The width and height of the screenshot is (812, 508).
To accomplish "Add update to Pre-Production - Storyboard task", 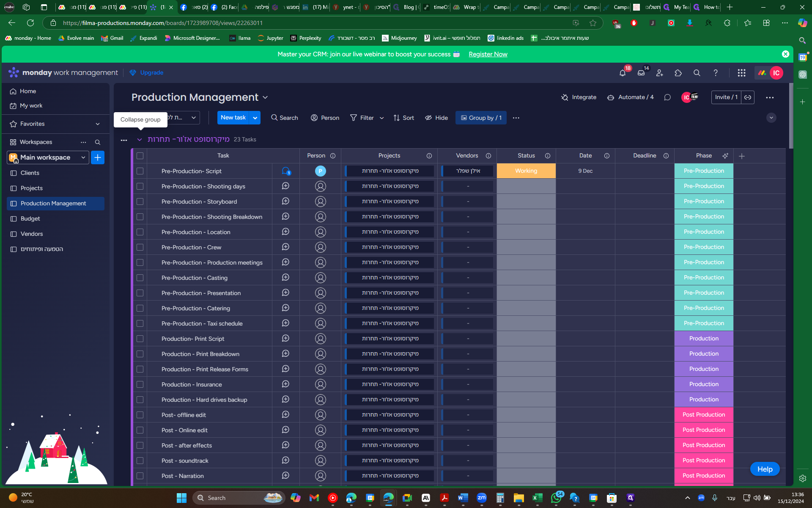I will pos(285,202).
